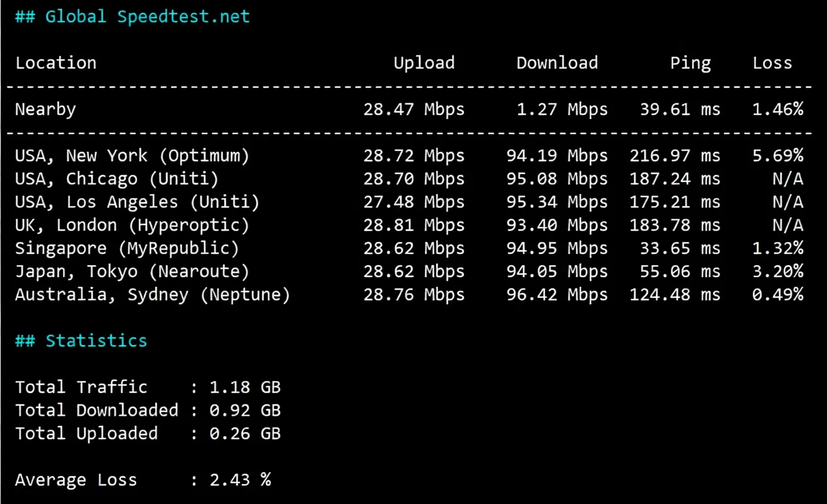Click the "UK, London (Hyperoptic)" entry
The image size is (827, 504).
[132, 226]
